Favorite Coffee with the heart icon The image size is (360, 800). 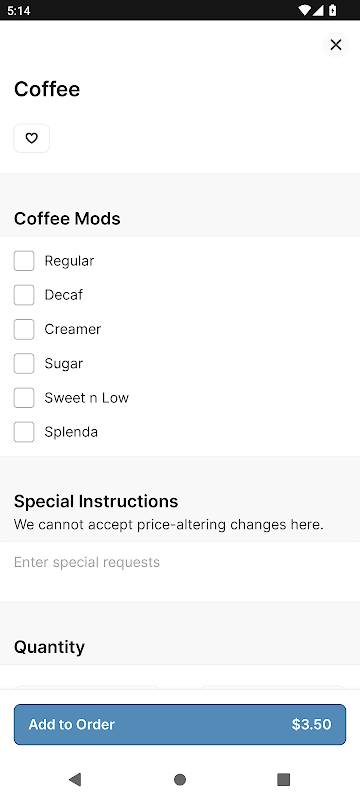(x=32, y=138)
